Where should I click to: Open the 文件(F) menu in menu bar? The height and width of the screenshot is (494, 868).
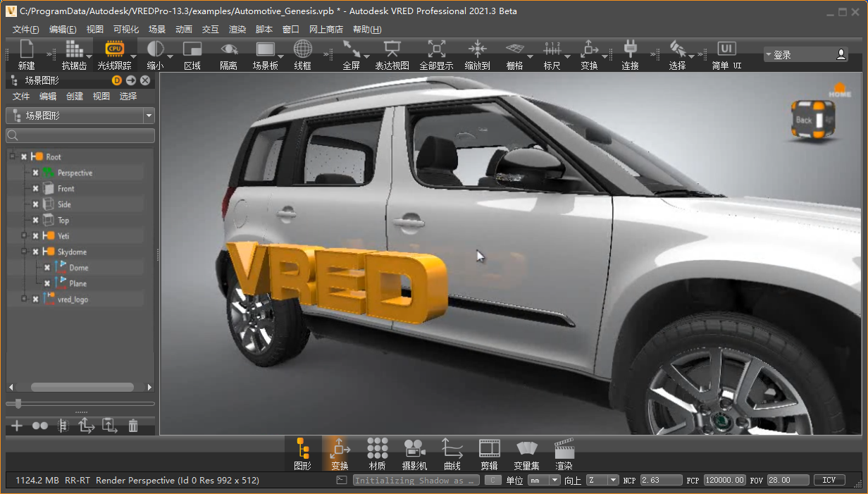click(26, 29)
